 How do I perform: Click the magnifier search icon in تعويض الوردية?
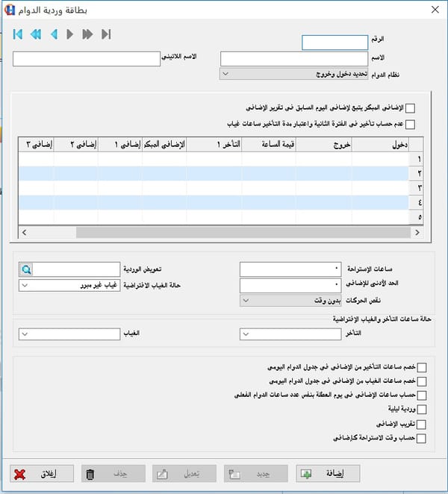26,269
